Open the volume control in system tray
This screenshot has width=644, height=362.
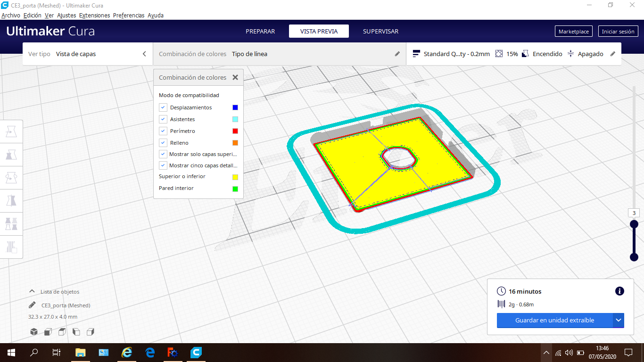coord(569,353)
